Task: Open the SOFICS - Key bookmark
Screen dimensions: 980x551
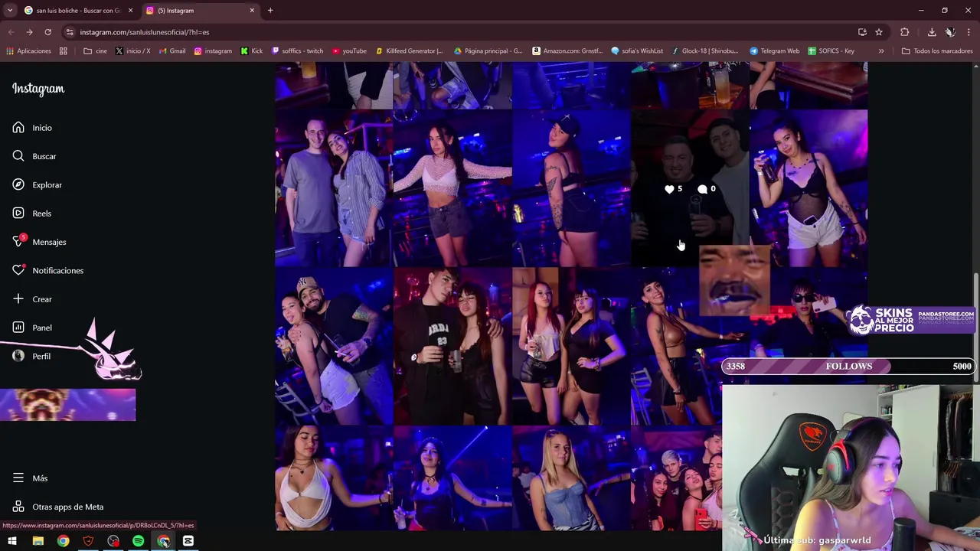Action: (x=831, y=51)
